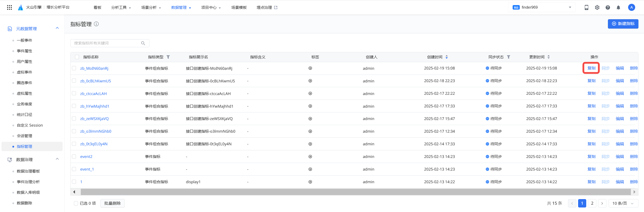Check the zb_0cBLhKwmU5 row checkbox
This screenshot has height=212, width=644.
click(x=74, y=81)
